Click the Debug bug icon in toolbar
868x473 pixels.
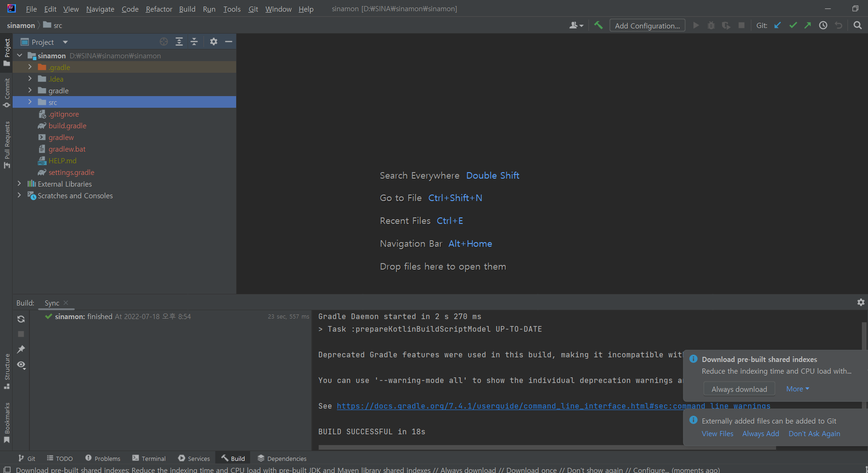point(711,25)
